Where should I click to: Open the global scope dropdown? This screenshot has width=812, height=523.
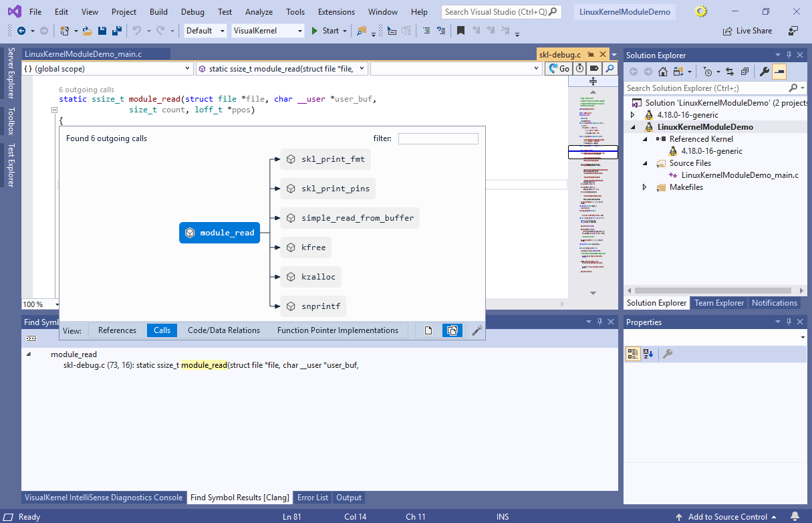[x=108, y=69]
